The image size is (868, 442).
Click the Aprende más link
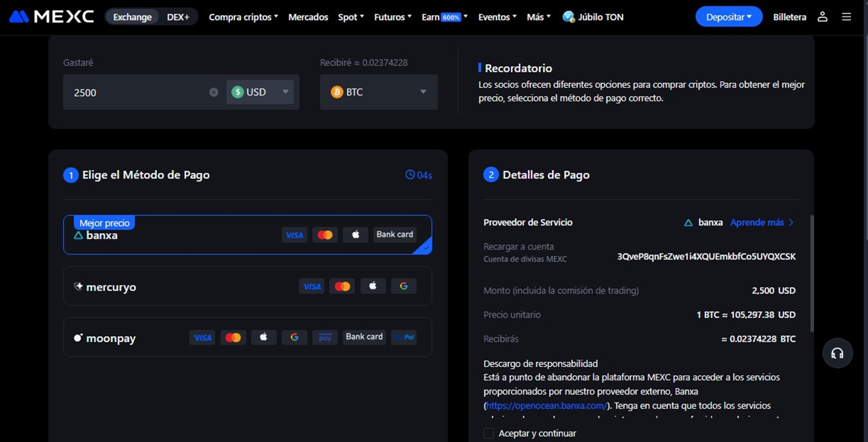coord(762,223)
